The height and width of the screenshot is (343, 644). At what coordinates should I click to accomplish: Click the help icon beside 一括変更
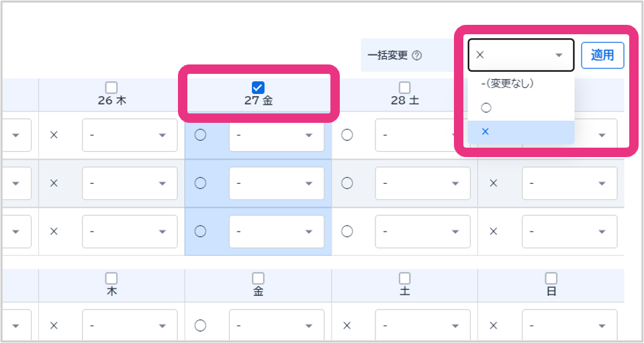[x=417, y=56]
